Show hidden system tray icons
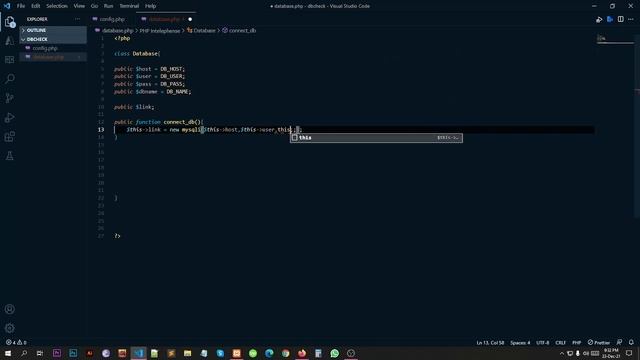Screen dimensions: 640x360 tap(562, 353)
